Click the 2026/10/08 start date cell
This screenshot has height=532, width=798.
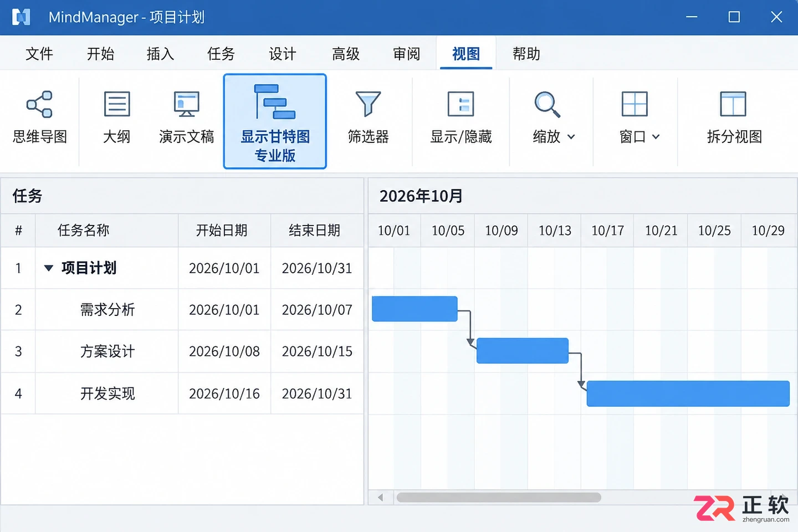224,351
